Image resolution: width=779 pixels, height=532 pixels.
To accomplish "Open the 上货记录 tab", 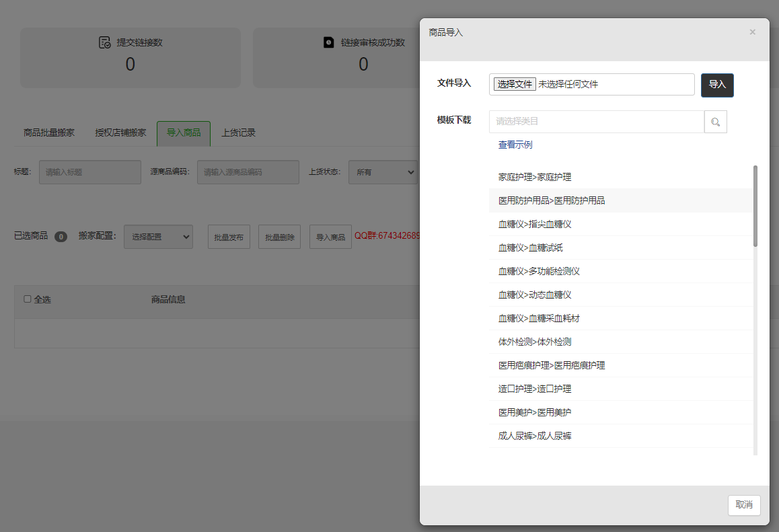I will tap(238, 133).
